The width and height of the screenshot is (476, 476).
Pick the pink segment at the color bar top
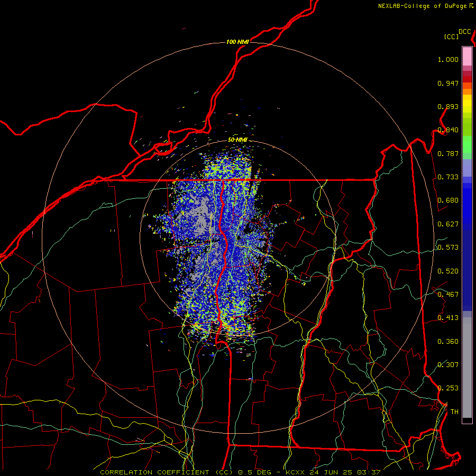tap(467, 56)
